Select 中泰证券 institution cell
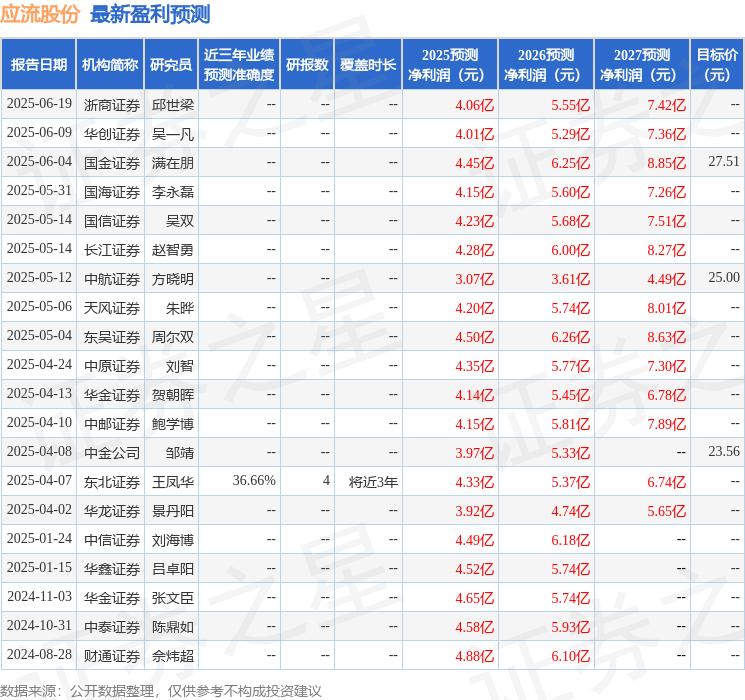Screen dimensions: 745x700 (x=112, y=627)
